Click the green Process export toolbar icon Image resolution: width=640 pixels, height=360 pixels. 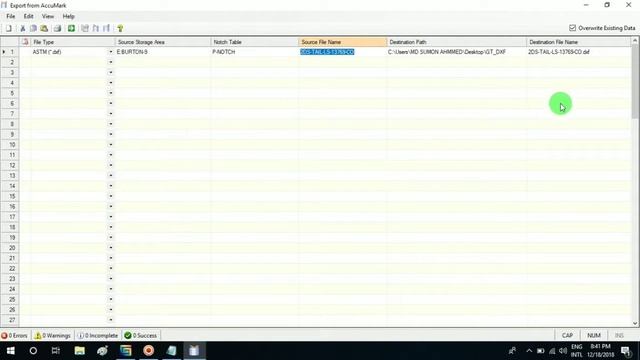coord(71,28)
